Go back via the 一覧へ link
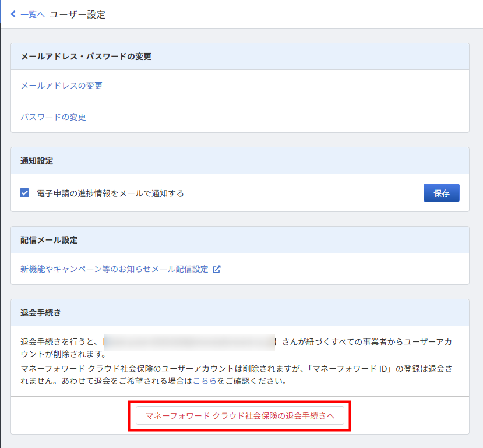 tap(32, 15)
